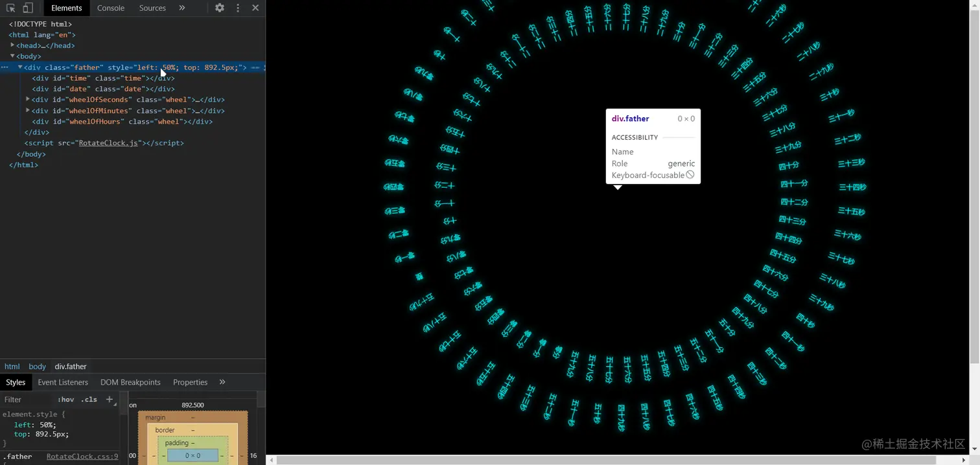Click the margin label in box model
This screenshot has width=980, height=465.
(155, 418)
